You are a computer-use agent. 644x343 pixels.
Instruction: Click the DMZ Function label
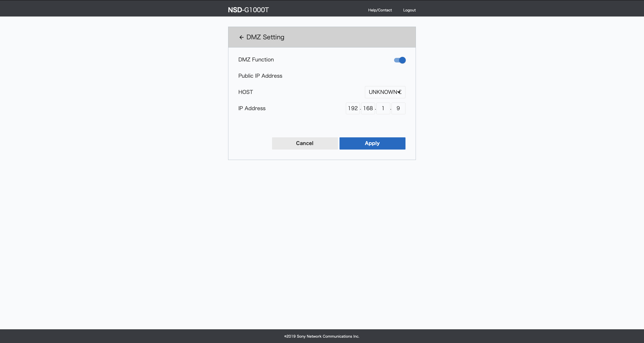point(256,59)
